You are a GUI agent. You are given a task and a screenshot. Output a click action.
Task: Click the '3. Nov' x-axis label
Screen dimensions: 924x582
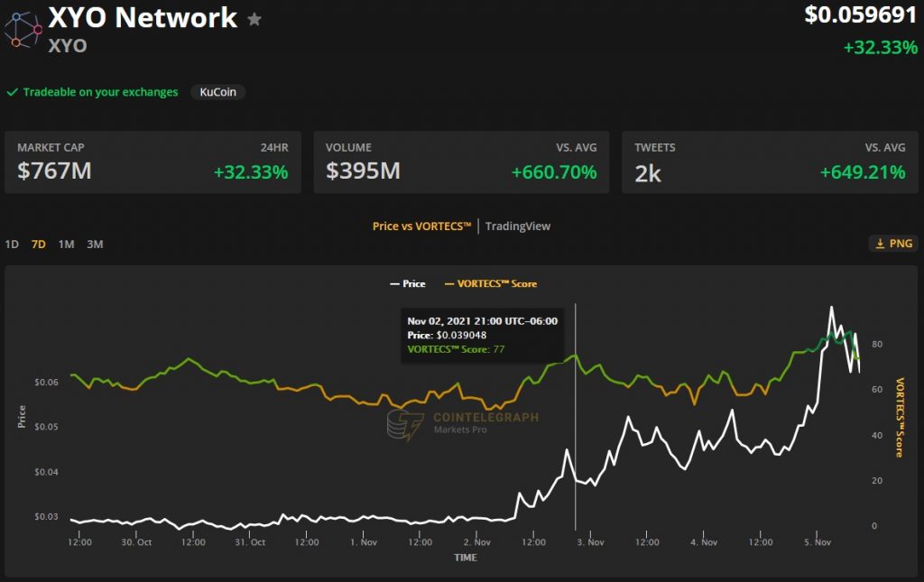[x=590, y=542]
